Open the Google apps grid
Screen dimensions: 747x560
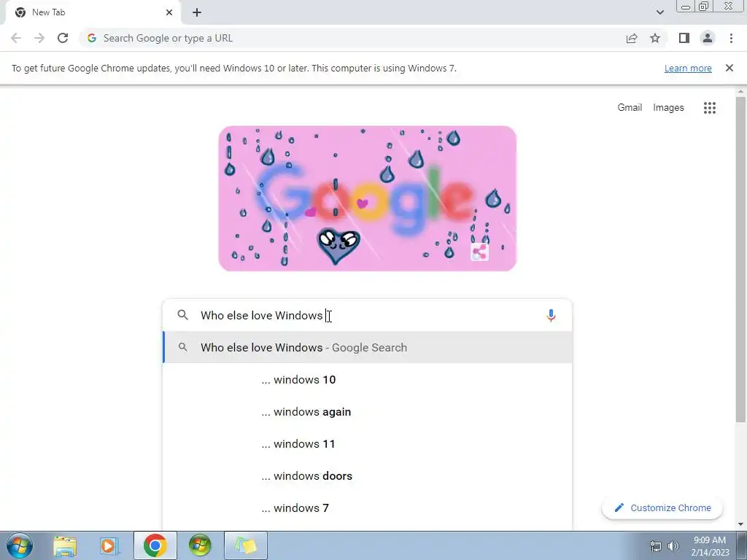(x=709, y=108)
